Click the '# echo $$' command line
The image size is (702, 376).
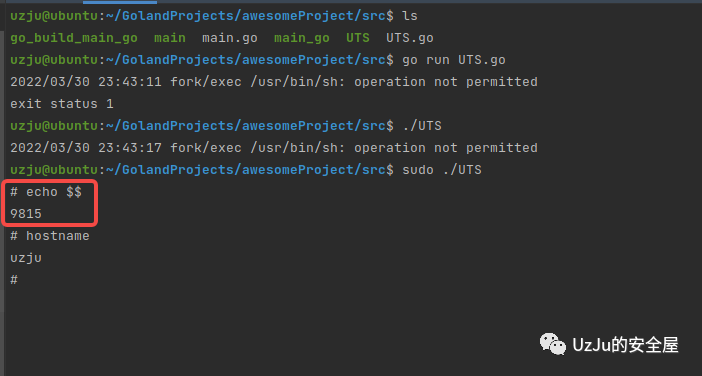(x=46, y=192)
